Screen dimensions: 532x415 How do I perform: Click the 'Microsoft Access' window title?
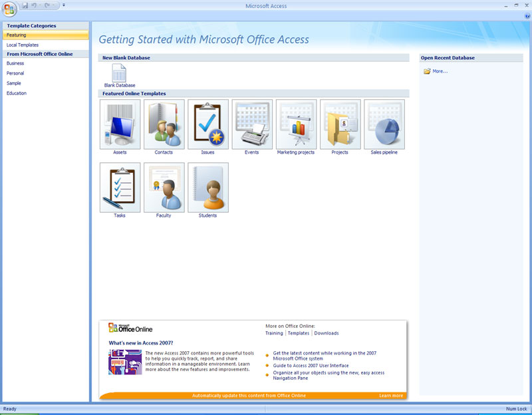point(266,6)
